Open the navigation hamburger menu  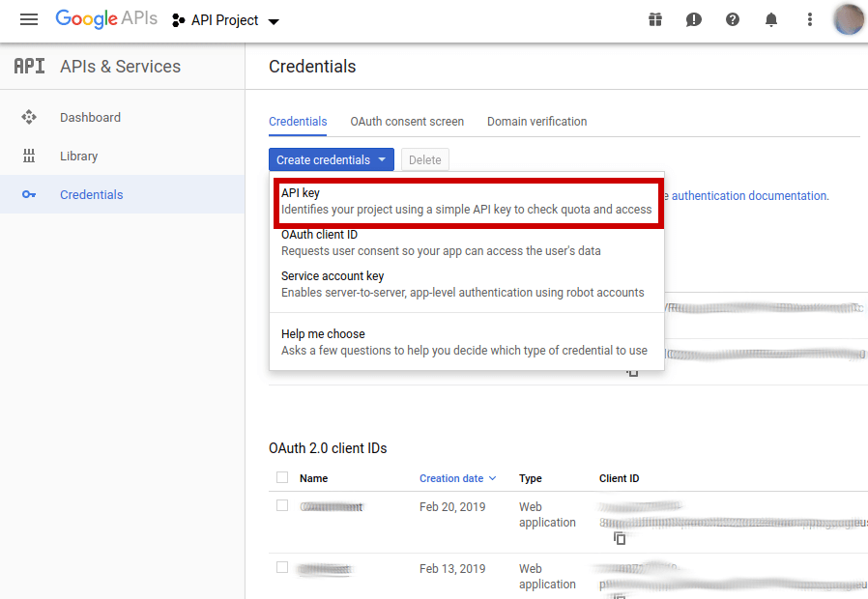pyautogui.click(x=28, y=19)
